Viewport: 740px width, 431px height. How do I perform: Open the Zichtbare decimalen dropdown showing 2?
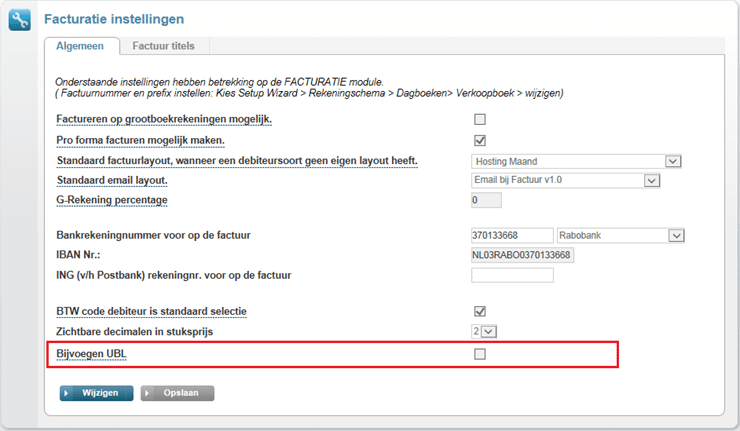click(x=484, y=332)
